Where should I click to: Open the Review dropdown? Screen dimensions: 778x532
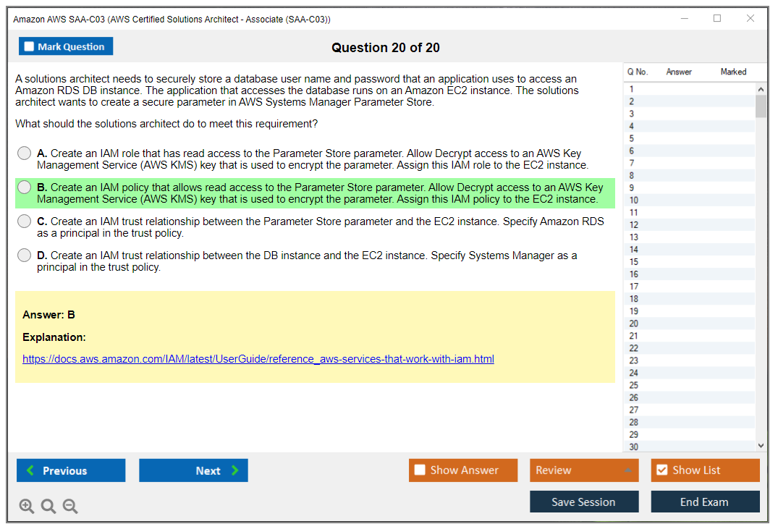pos(583,470)
